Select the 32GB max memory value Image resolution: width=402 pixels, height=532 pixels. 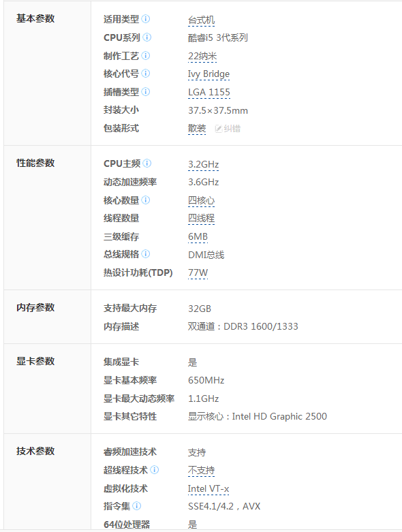pos(200,309)
